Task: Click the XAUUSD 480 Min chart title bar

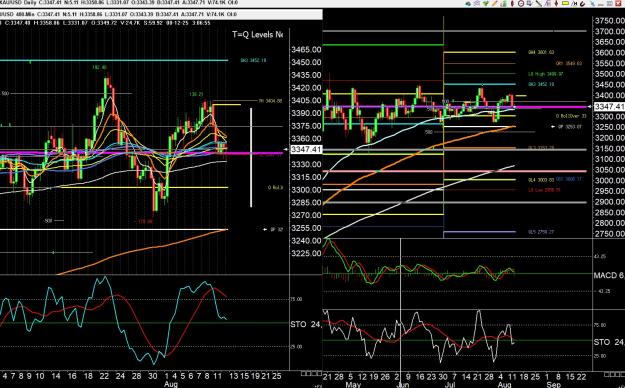Action: [x=161, y=14]
